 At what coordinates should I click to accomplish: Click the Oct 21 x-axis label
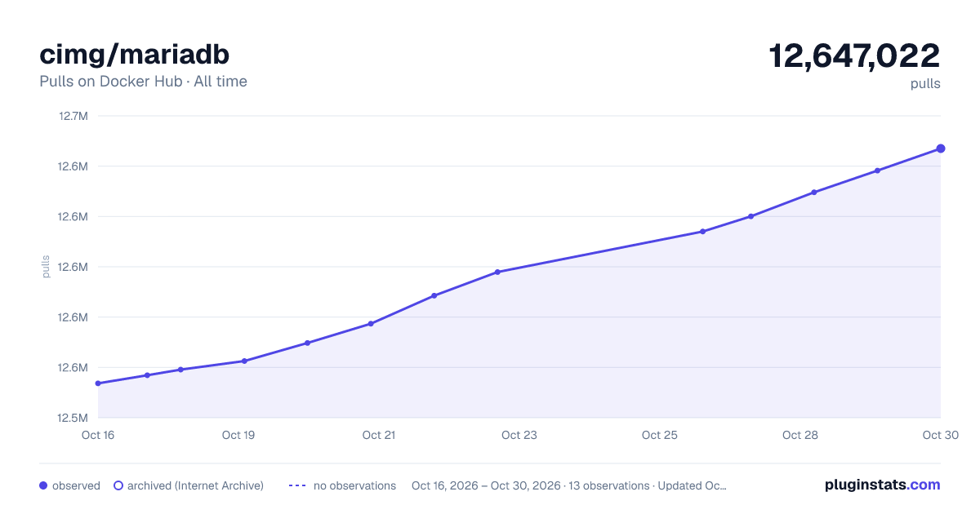(379, 435)
